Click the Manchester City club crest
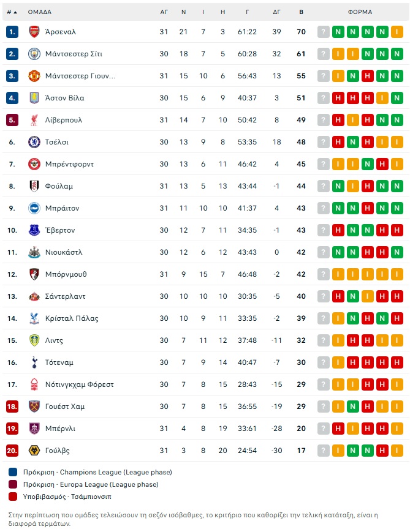The image size is (410, 532). coord(34,54)
